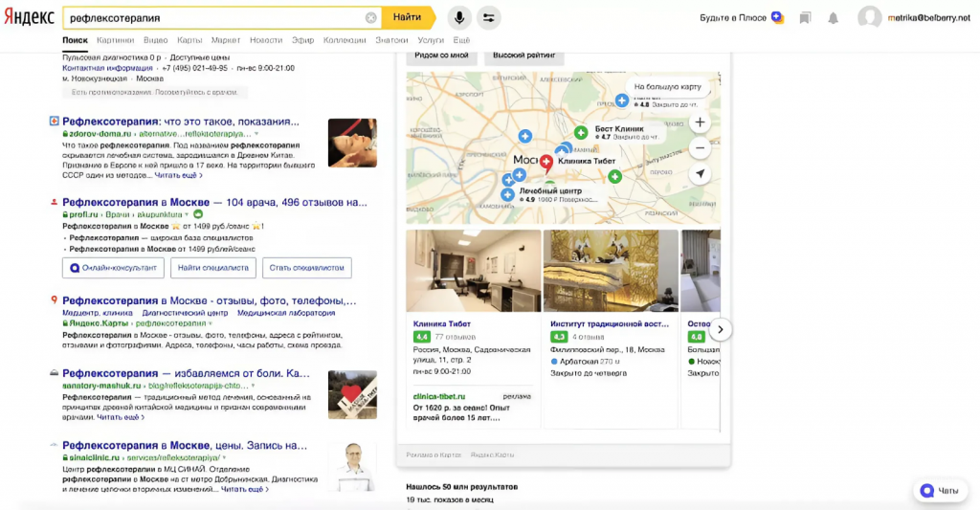The image size is (980, 510).
Task: Open Чаты chat icon button
Action: (x=940, y=491)
